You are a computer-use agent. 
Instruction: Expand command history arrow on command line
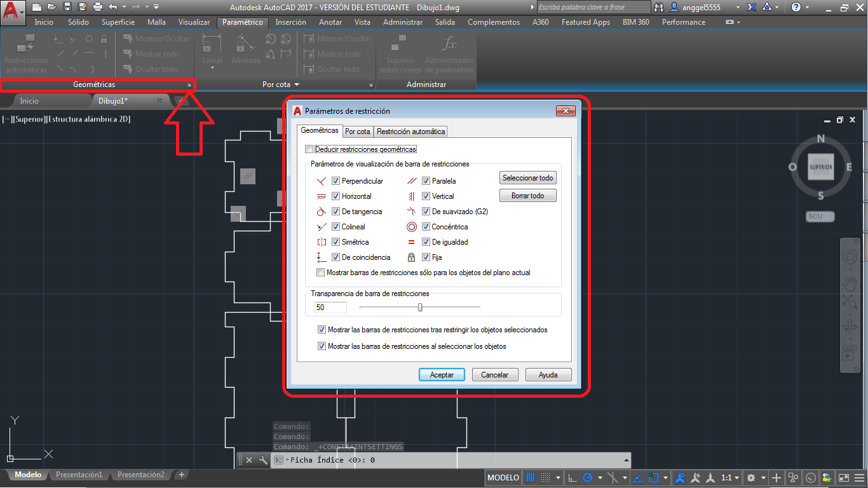[x=627, y=460]
